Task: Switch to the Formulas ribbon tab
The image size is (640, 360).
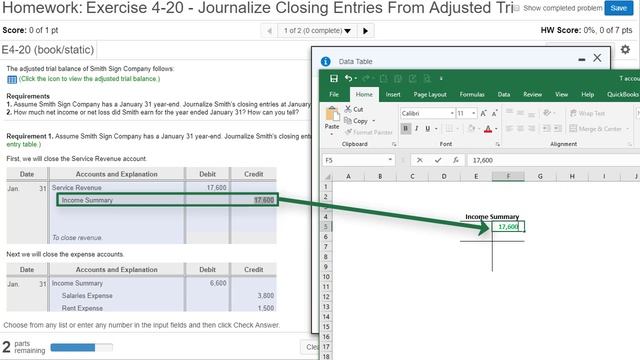Action: pos(472,94)
